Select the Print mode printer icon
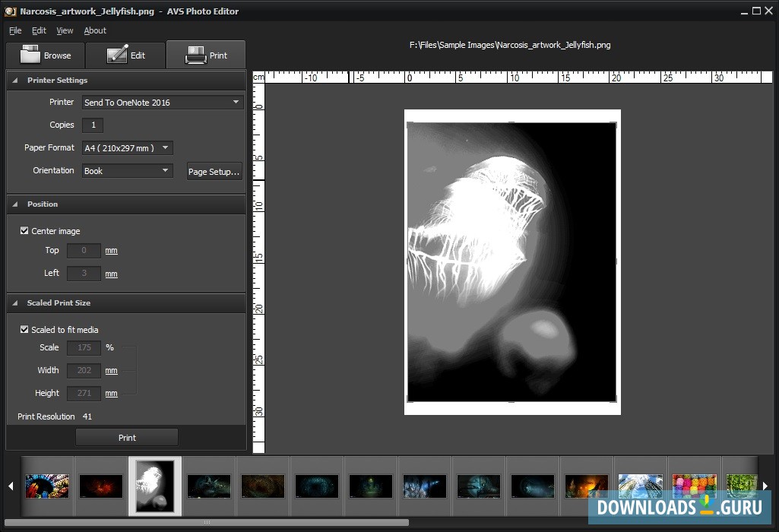Screen dimensions: 779x532 pyautogui.click(x=206, y=55)
